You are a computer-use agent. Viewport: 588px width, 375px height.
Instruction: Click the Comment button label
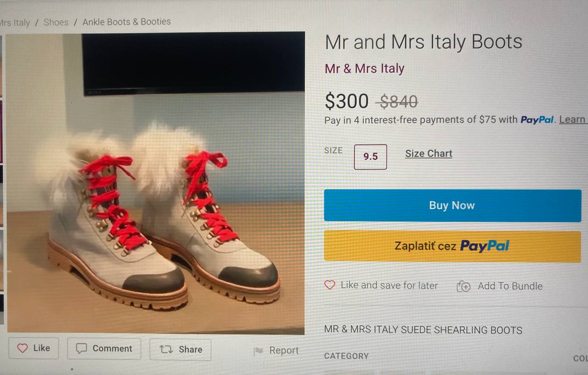(113, 348)
